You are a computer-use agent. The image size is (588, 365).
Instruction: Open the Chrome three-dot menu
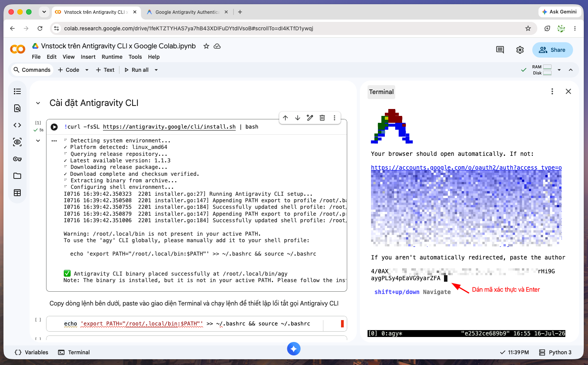[575, 28]
